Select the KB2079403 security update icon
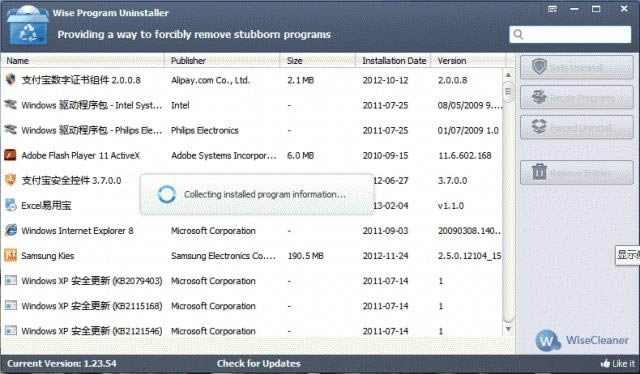Screen dimensions: 640x374 (11, 280)
